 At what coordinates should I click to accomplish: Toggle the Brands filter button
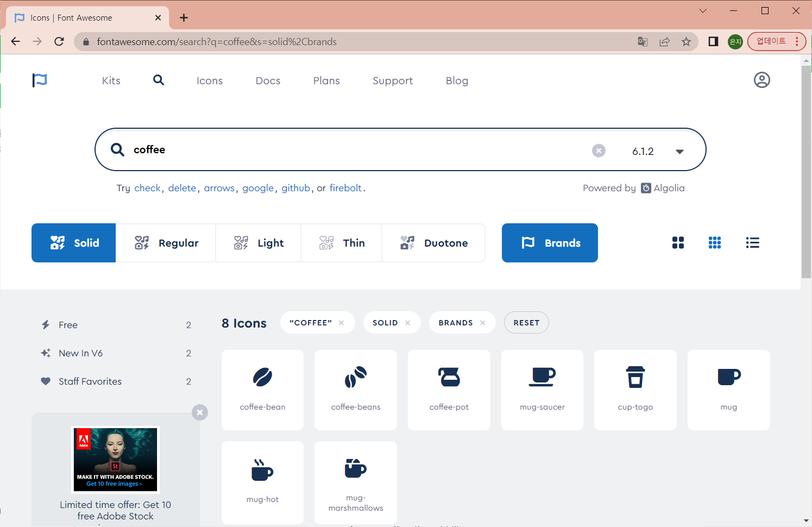(x=550, y=243)
